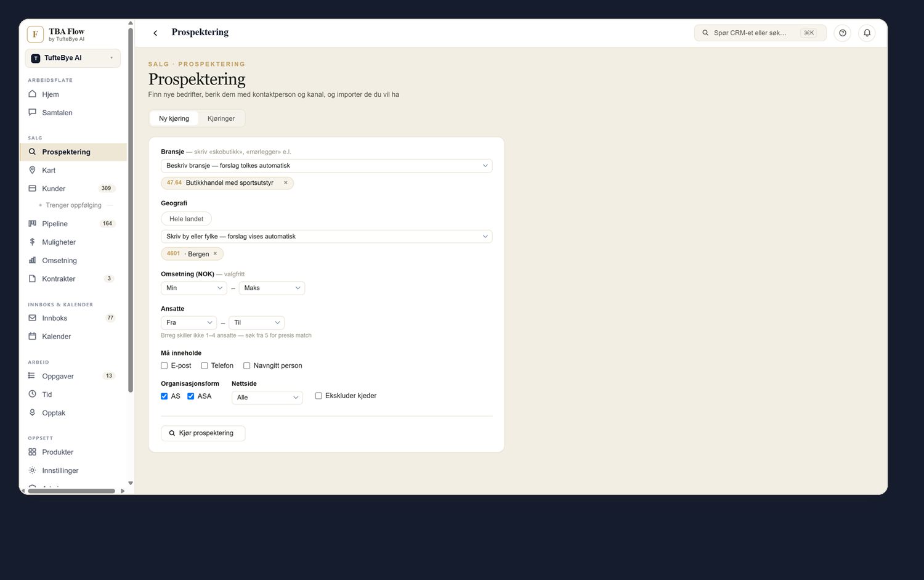Click the Pipeline board icon
This screenshot has height=580, width=924.
pyautogui.click(x=33, y=224)
